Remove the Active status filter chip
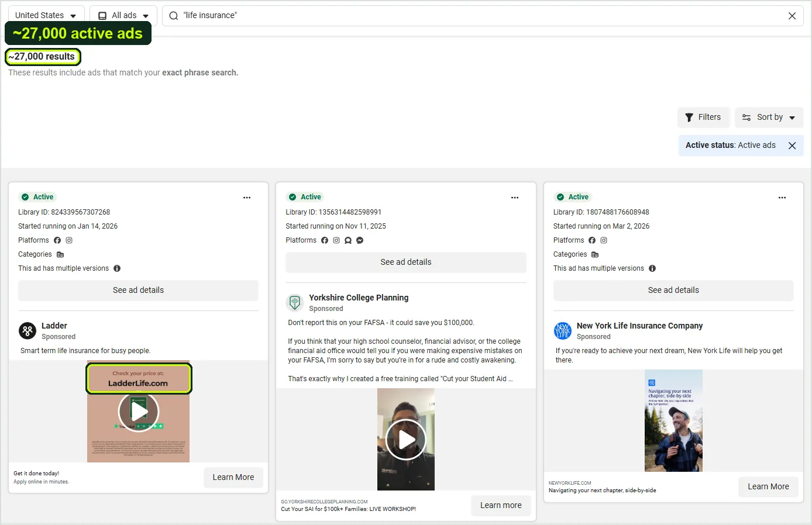This screenshot has height=525, width=812. 792,146
